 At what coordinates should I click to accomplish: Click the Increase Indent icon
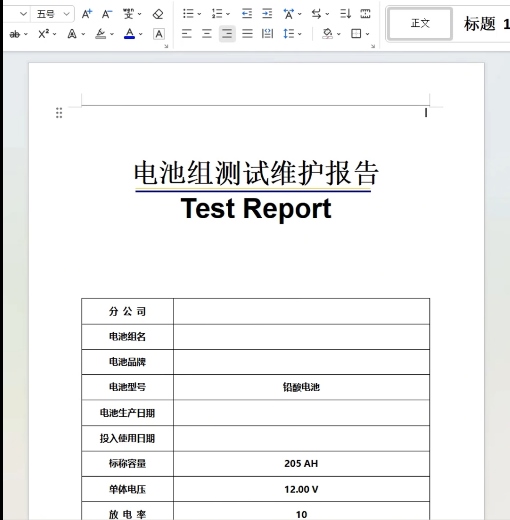click(x=267, y=14)
